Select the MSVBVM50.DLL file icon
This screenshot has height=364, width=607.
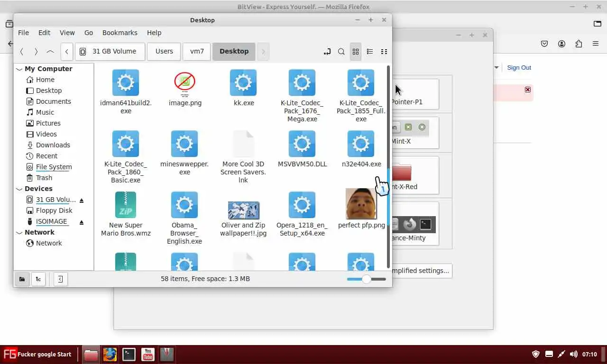[x=302, y=144]
